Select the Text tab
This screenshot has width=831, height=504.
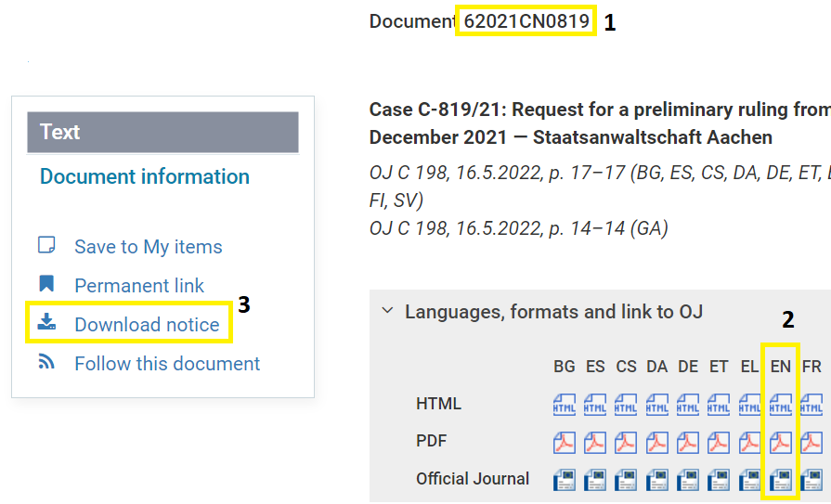[162, 132]
